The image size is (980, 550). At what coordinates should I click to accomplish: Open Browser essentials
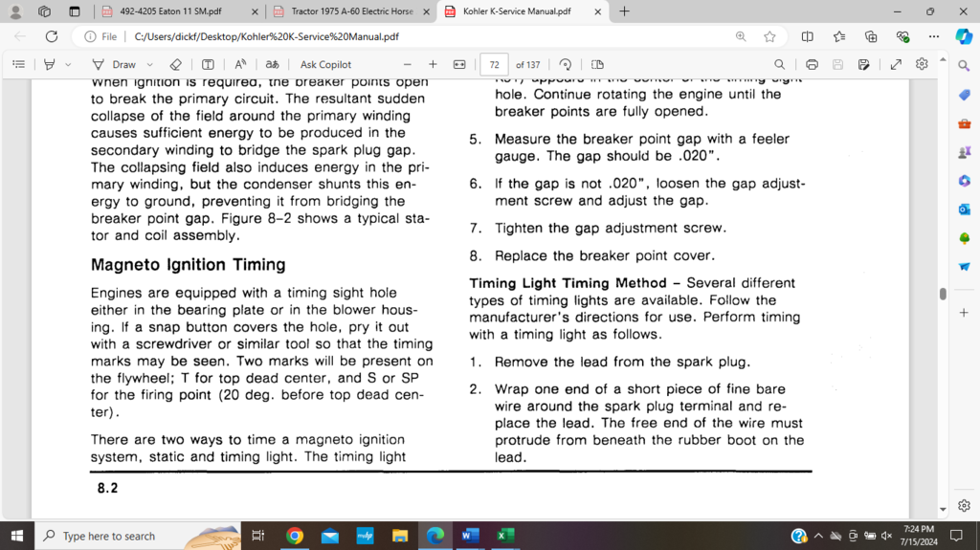click(902, 36)
